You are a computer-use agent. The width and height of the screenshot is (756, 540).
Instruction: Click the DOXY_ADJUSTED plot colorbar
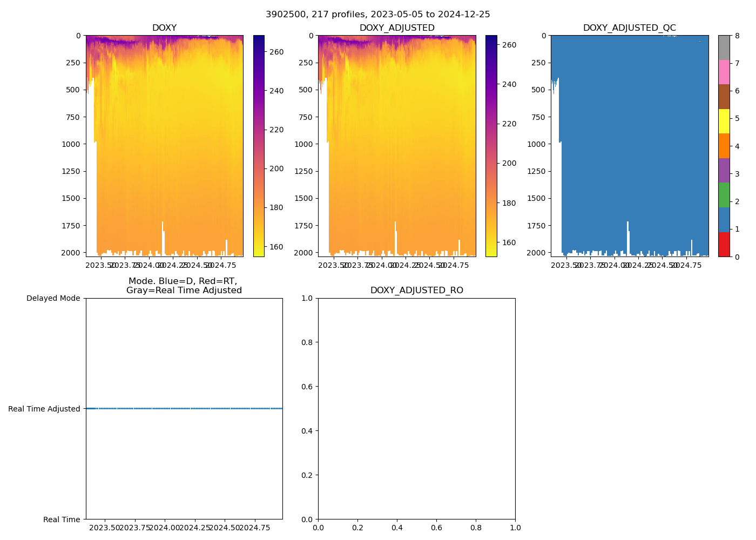(x=491, y=146)
